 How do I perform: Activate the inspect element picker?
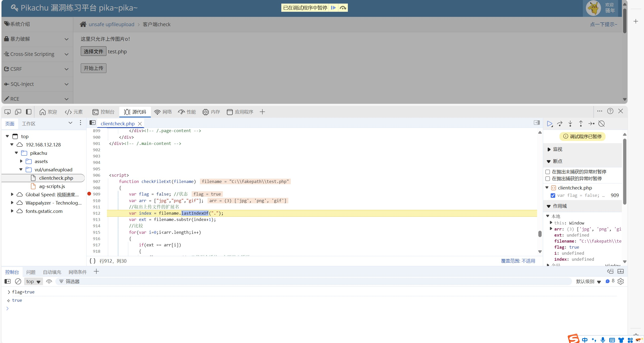[8, 112]
